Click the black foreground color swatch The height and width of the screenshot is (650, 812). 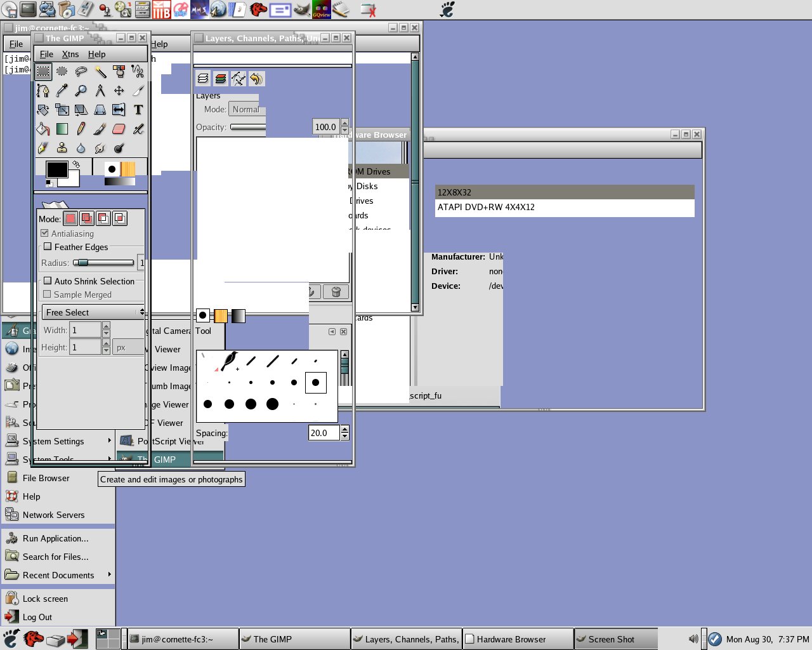(56, 169)
